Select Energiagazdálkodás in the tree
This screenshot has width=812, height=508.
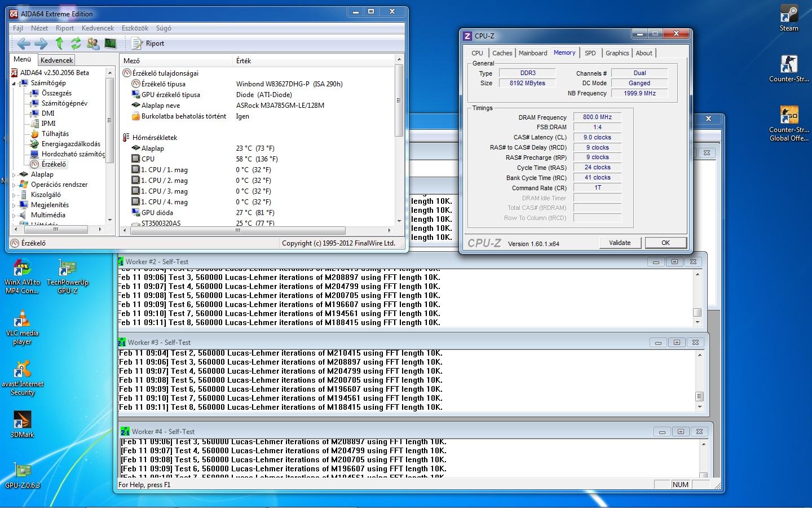point(70,144)
